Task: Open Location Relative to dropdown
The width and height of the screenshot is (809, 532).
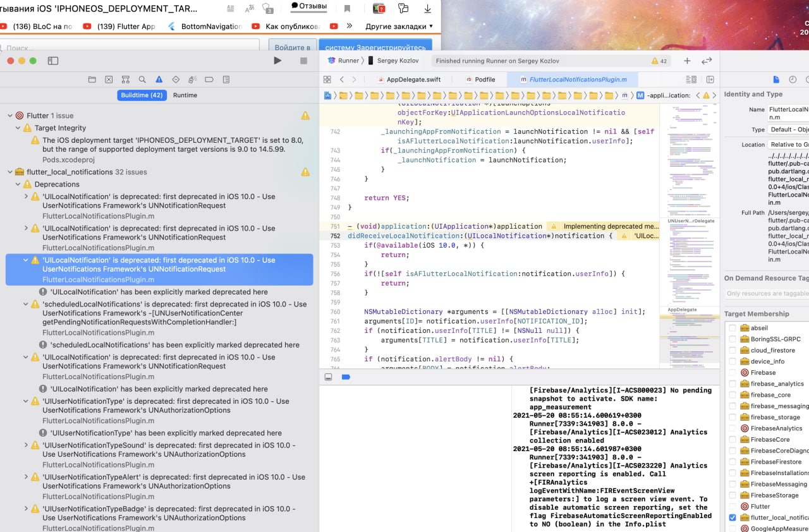Action: click(788, 145)
